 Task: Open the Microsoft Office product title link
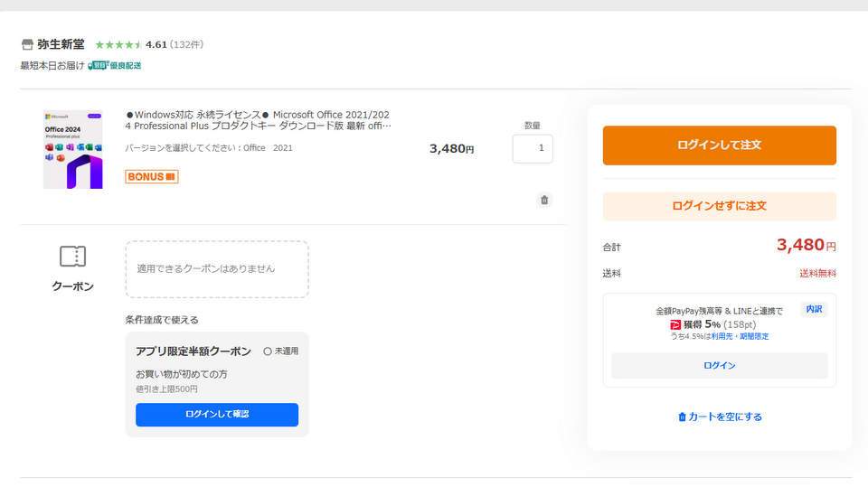[258, 120]
